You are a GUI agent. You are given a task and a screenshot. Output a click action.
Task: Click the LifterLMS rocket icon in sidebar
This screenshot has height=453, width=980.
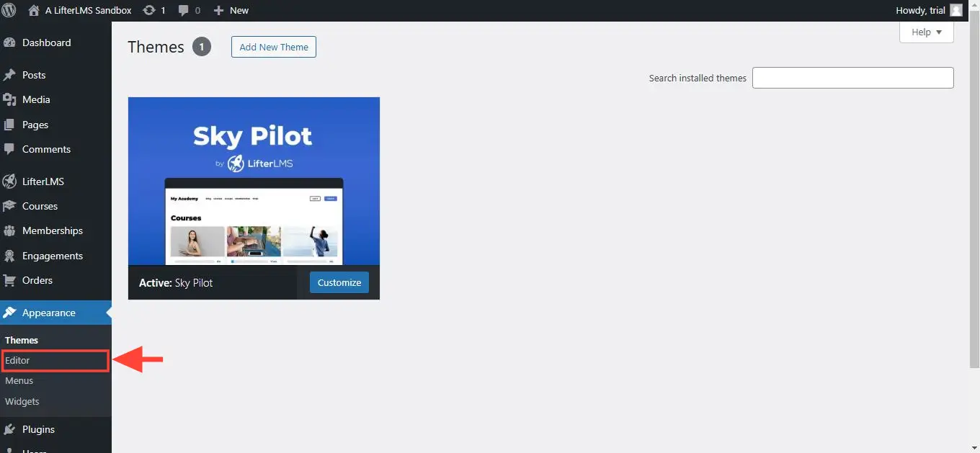click(9, 181)
